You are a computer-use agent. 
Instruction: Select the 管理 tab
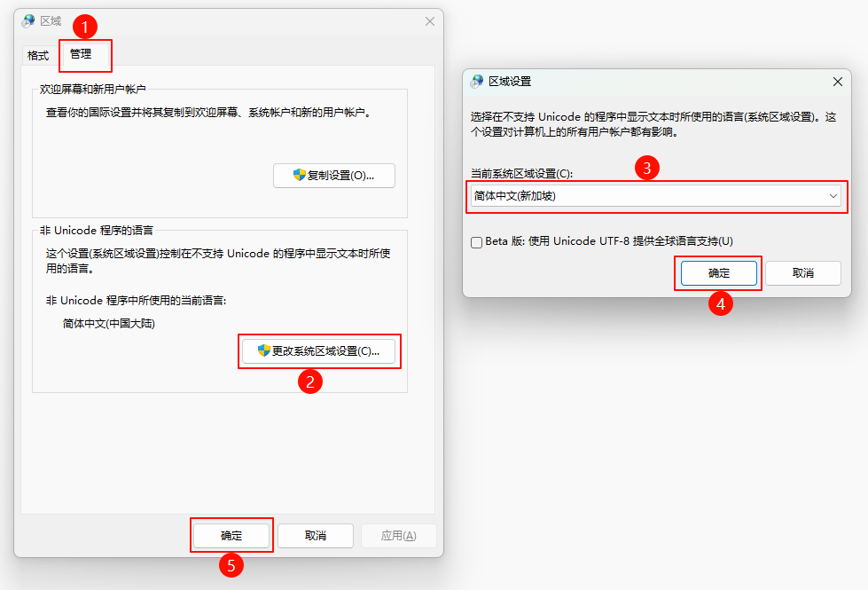(x=82, y=55)
